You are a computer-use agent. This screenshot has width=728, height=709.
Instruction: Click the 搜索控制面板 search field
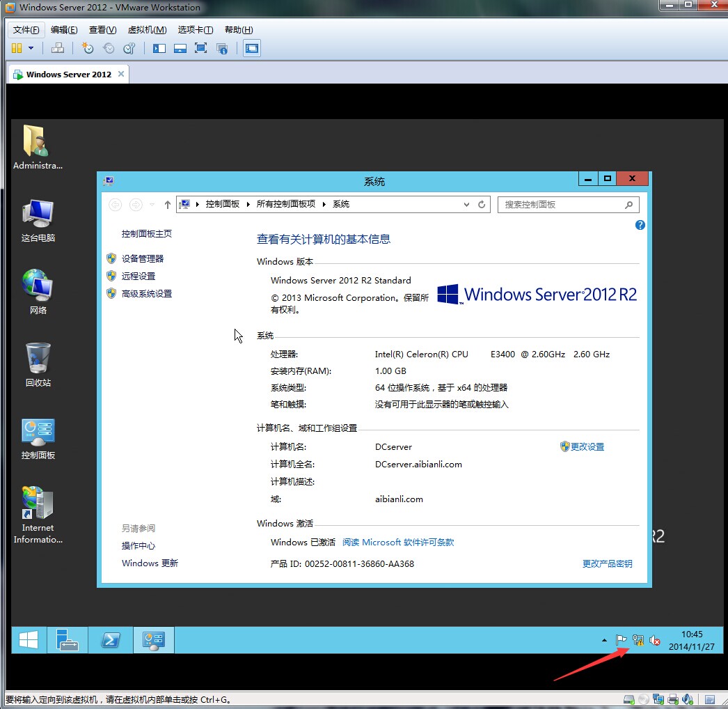pyautogui.click(x=568, y=205)
